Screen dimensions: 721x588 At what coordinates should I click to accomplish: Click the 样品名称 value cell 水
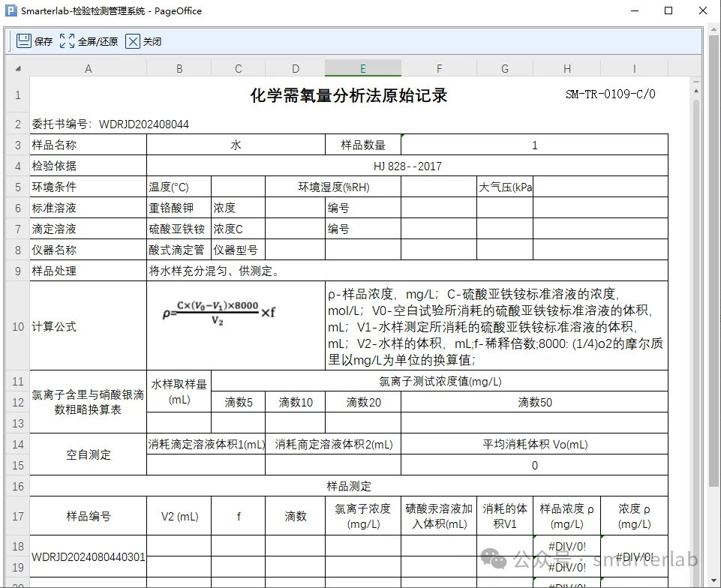click(x=236, y=145)
